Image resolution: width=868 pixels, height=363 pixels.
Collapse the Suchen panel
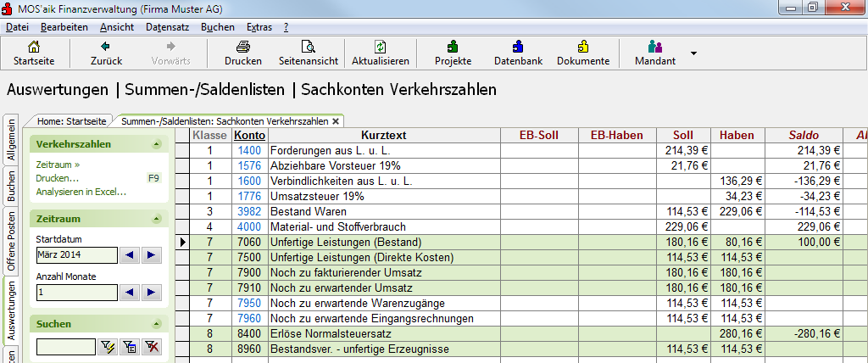[x=157, y=324]
